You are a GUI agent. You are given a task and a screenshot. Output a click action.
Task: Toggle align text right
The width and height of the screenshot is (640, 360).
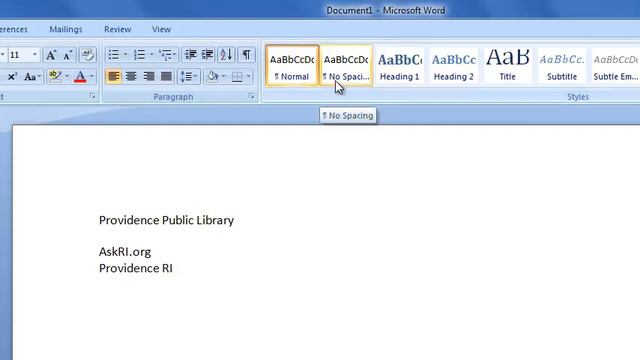click(149, 76)
